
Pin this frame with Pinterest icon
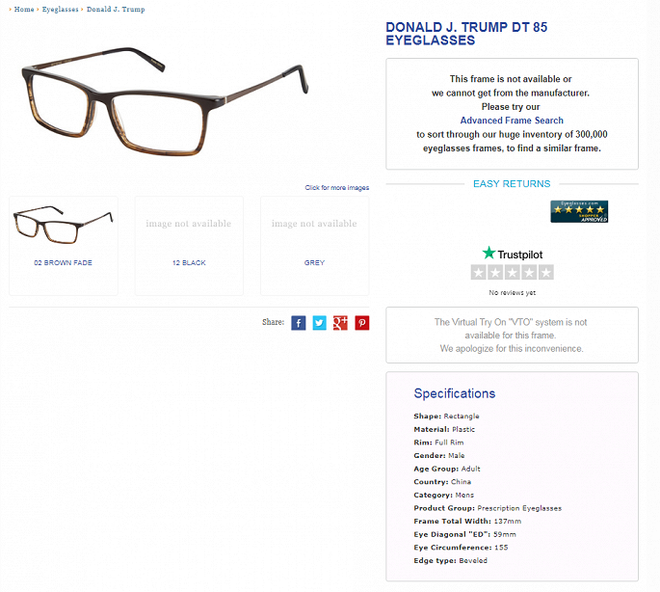click(362, 323)
